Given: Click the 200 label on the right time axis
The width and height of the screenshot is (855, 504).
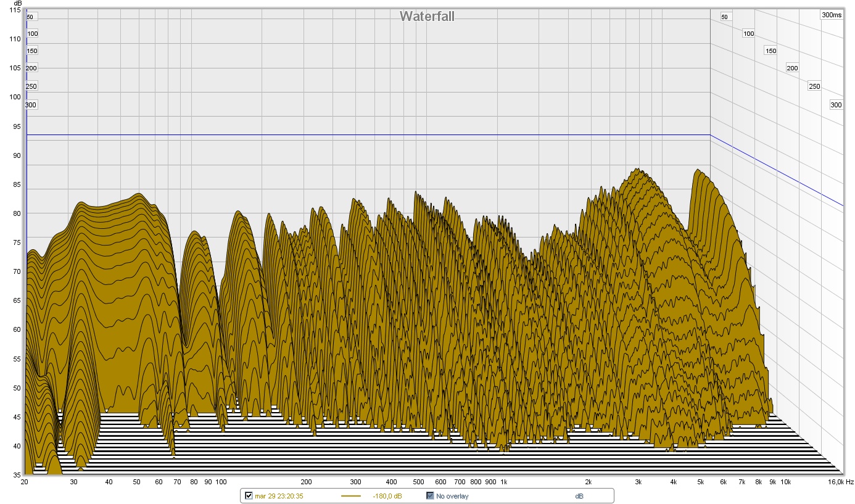Looking at the screenshot, I should [792, 68].
